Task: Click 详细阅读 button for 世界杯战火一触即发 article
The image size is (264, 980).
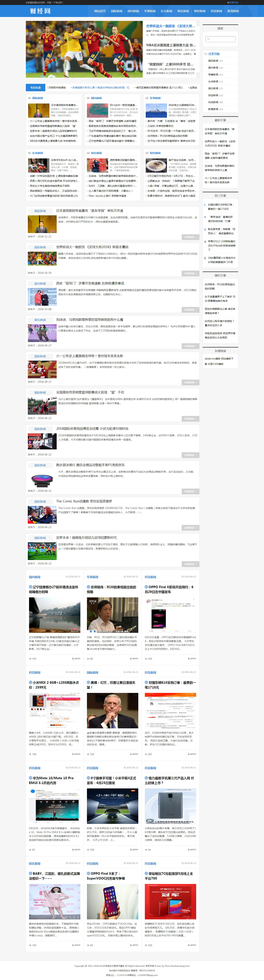Action: click(x=190, y=274)
